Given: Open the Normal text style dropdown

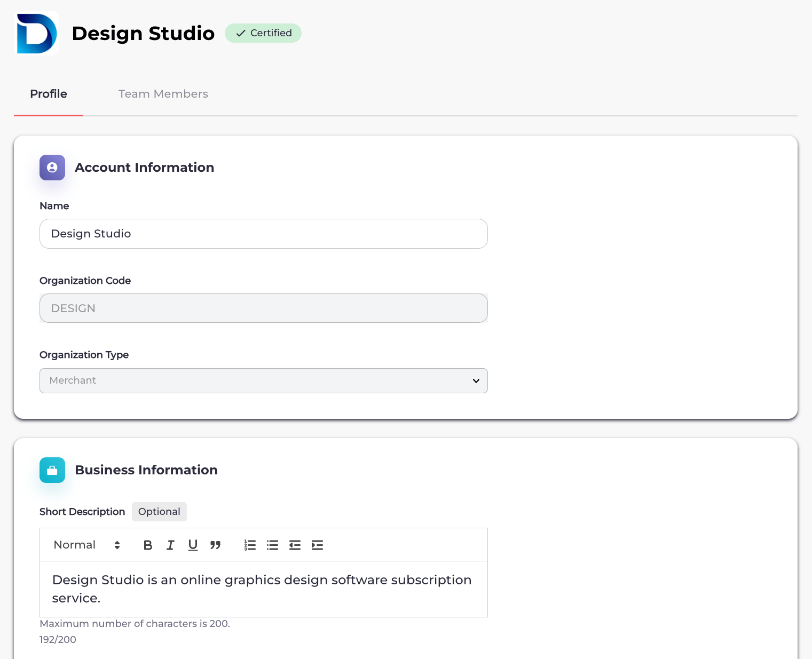Looking at the screenshot, I should tap(87, 545).
